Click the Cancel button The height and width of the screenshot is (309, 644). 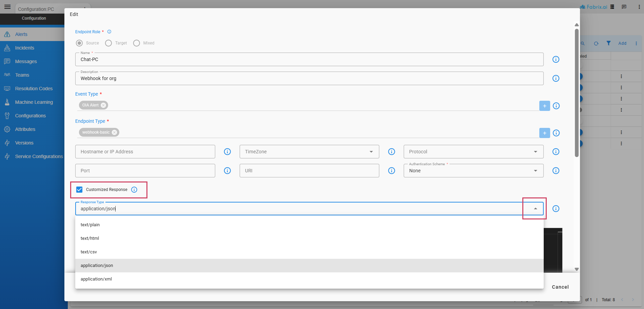point(560,287)
